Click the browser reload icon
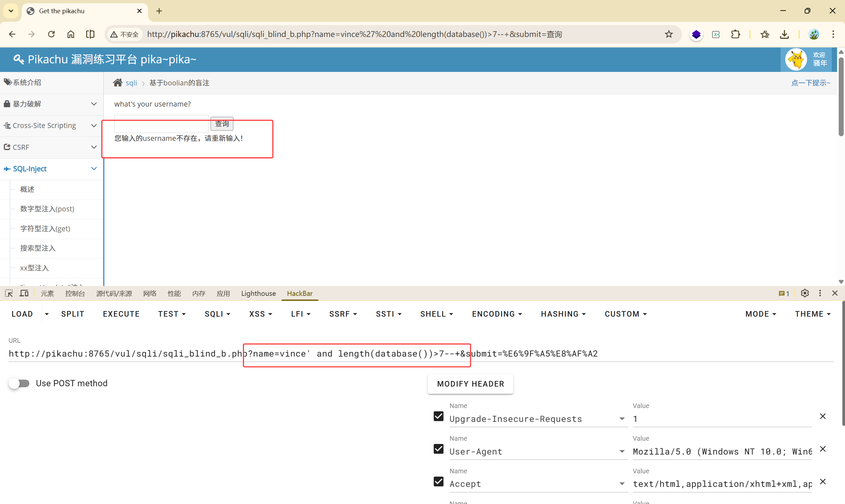 pyautogui.click(x=51, y=34)
